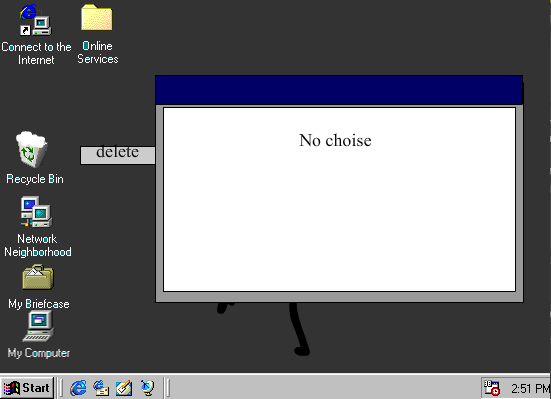The height and width of the screenshot is (399, 551).
Task: Click Show Desktop quick launch icon
Action: pos(124,388)
